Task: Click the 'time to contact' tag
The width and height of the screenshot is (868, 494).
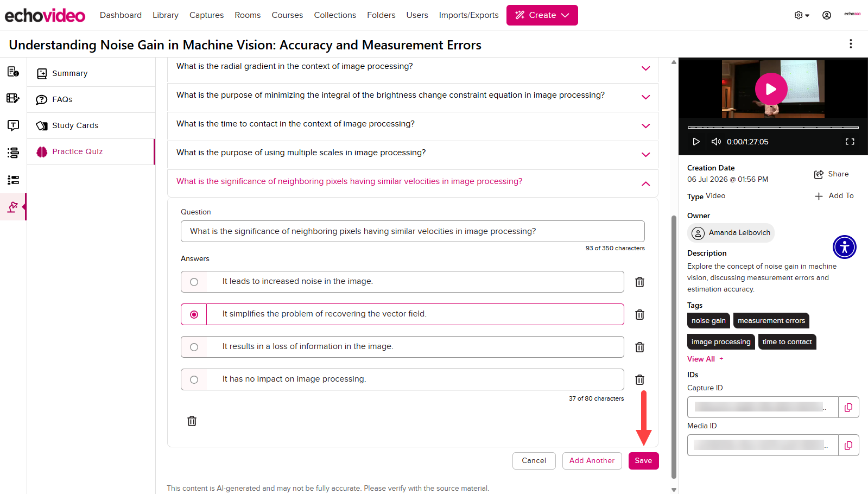Action: [787, 342]
